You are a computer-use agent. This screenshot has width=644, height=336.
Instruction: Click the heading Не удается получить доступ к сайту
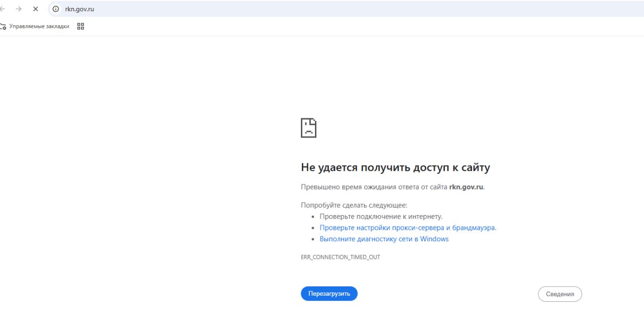tap(395, 167)
